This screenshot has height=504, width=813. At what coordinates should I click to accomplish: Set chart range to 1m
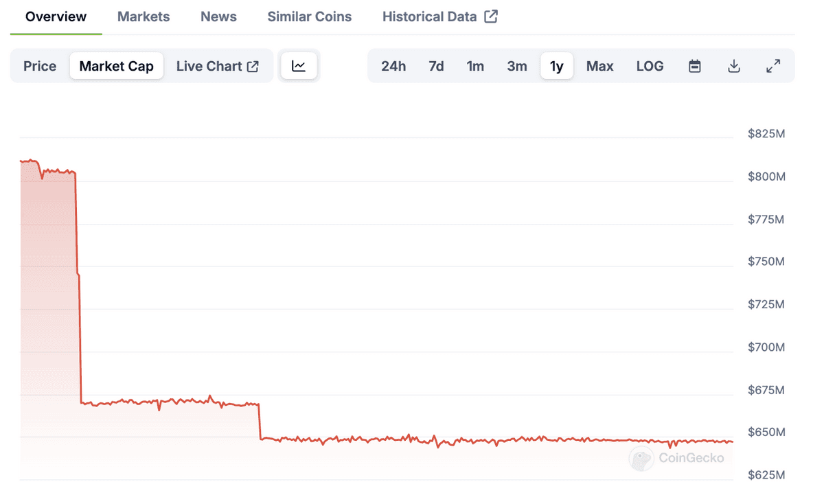click(475, 66)
